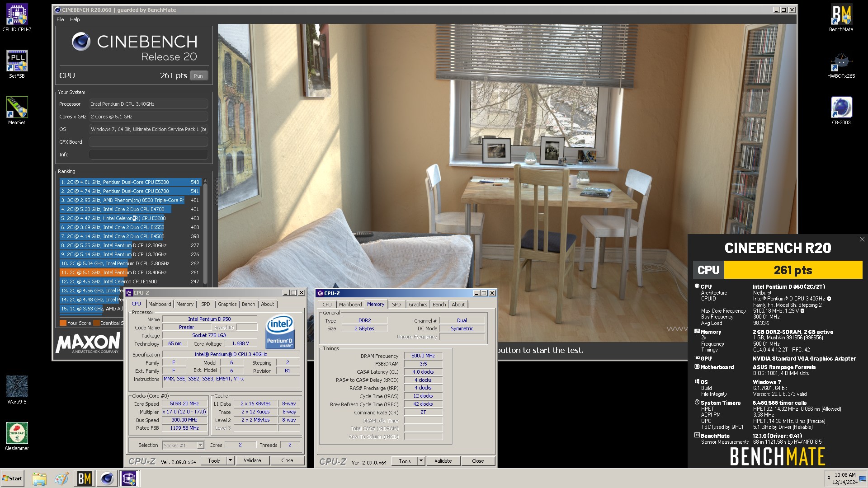Click the Windows Start button
Viewport: 868px width, 488px height.
13,479
